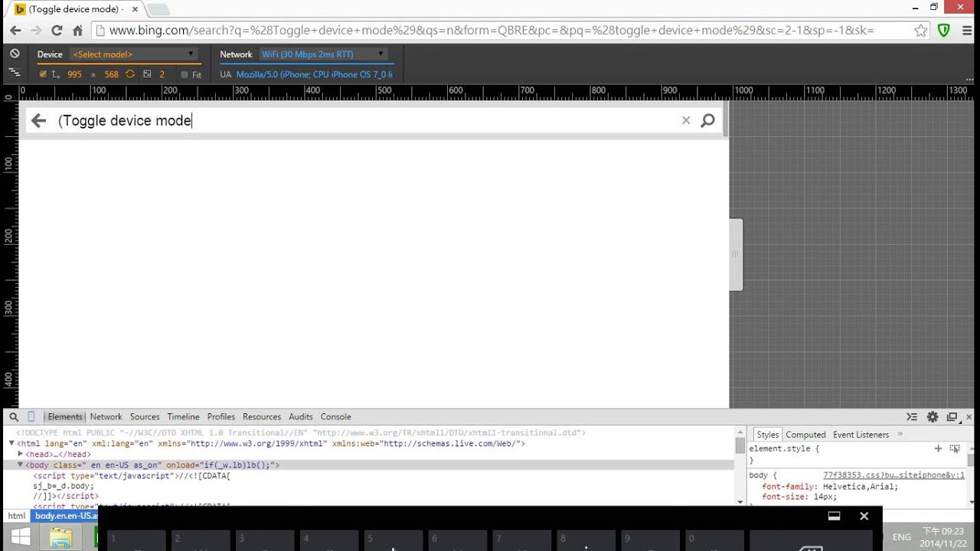Viewport: 980px width, 551px height.
Task: Click the ENG language indicator
Action: click(902, 537)
